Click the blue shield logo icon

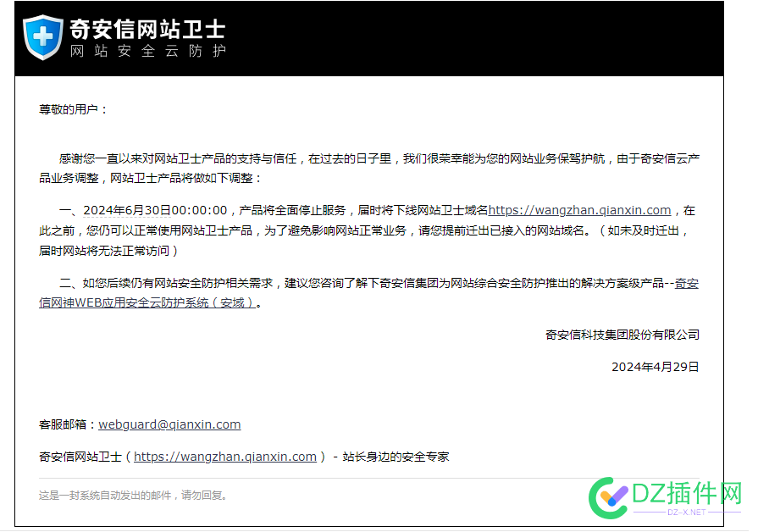[x=43, y=37]
